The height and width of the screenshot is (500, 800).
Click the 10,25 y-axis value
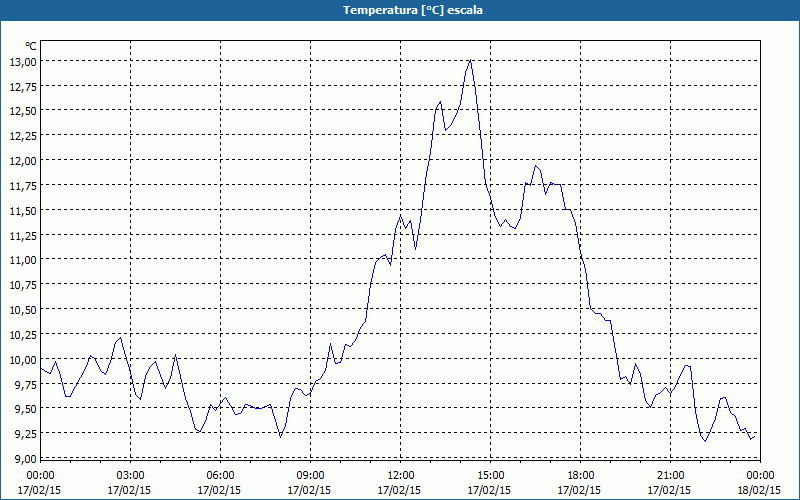(22, 335)
